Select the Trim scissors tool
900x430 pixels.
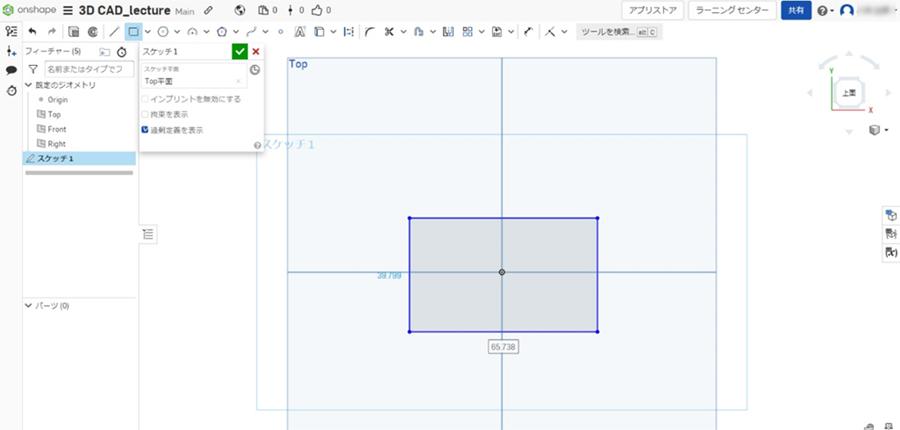coord(389,32)
